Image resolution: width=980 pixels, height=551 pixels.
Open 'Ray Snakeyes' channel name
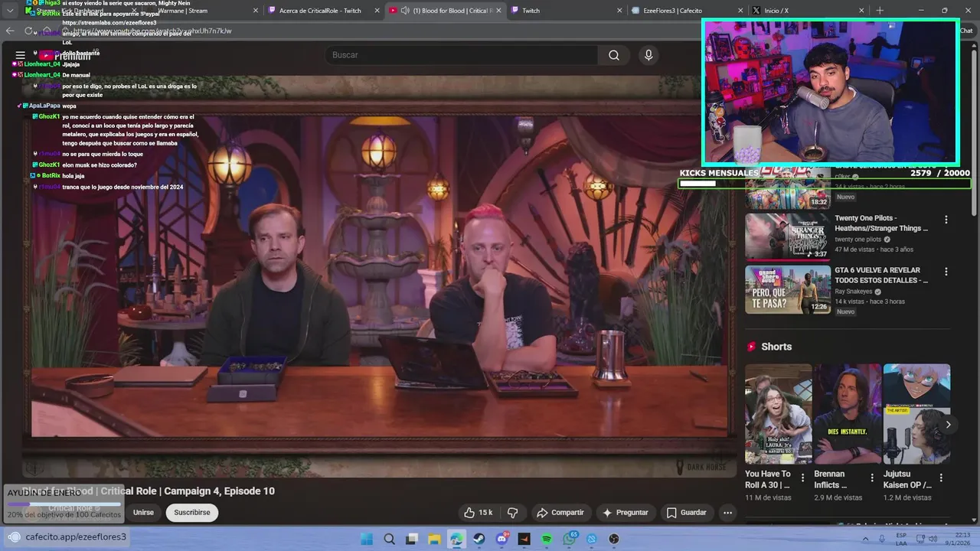tap(854, 292)
